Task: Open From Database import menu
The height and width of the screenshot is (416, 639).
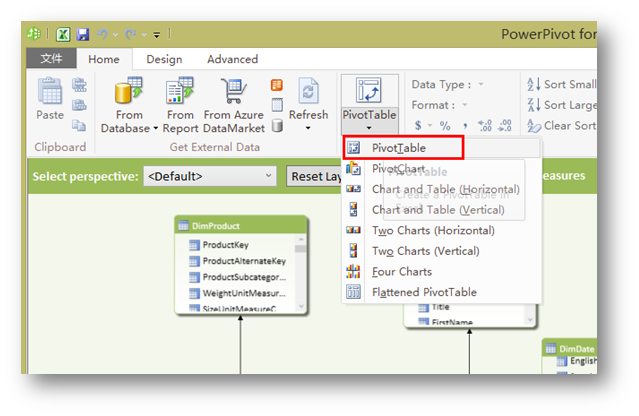Action: tap(129, 105)
